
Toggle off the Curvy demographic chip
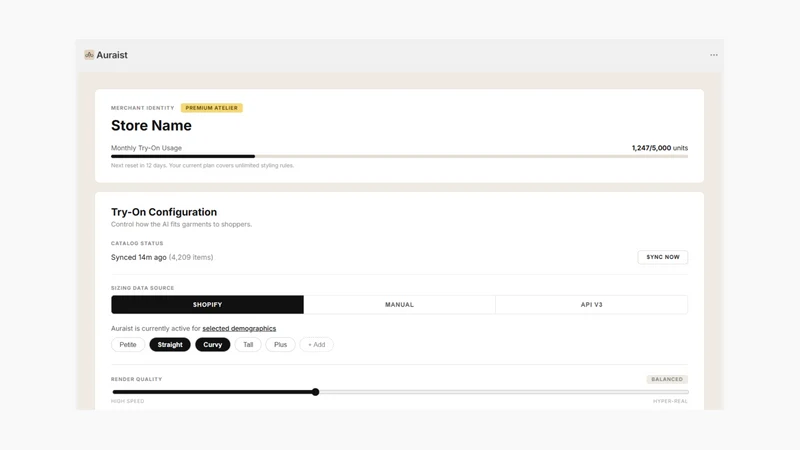[213, 345]
